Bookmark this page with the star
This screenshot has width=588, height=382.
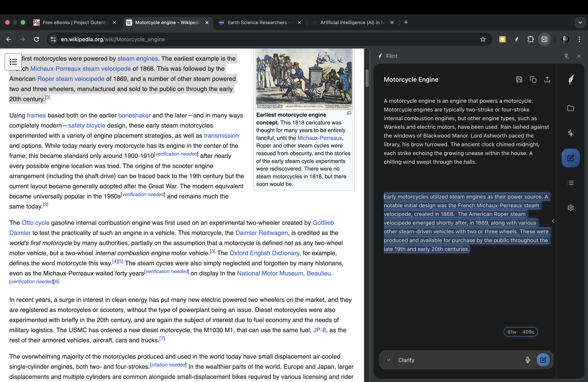[483, 39]
